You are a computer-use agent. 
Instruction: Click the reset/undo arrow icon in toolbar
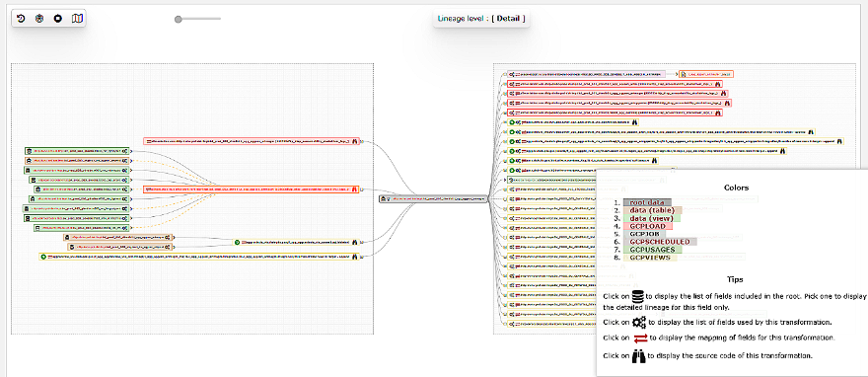click(x=21, y=19)
